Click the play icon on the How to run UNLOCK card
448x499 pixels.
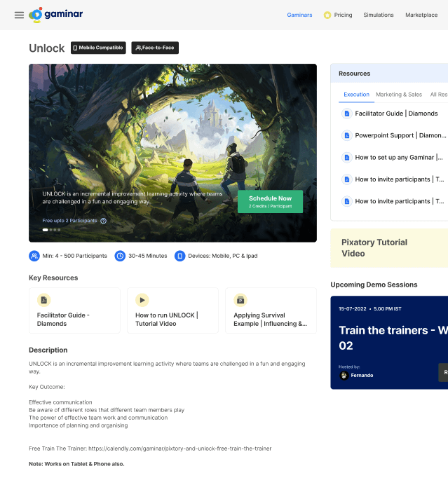coord(142,300)
